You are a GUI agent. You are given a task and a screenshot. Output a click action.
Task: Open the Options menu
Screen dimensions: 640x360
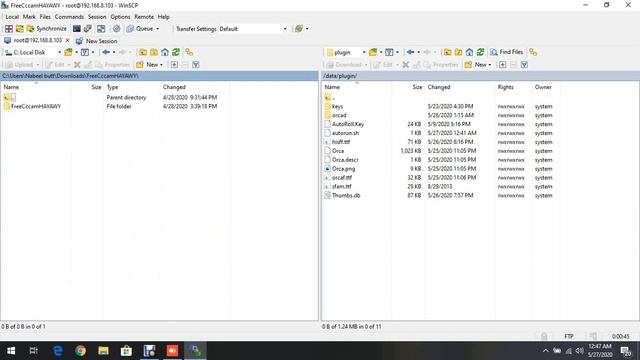120,17
